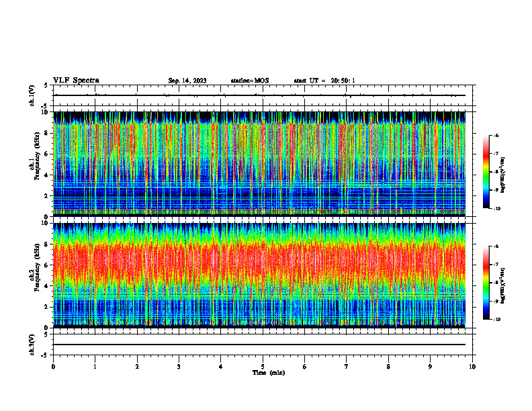Click the ch.1 spectrogram panel
The image size is (532, 411).
click(x=259, y=164)
